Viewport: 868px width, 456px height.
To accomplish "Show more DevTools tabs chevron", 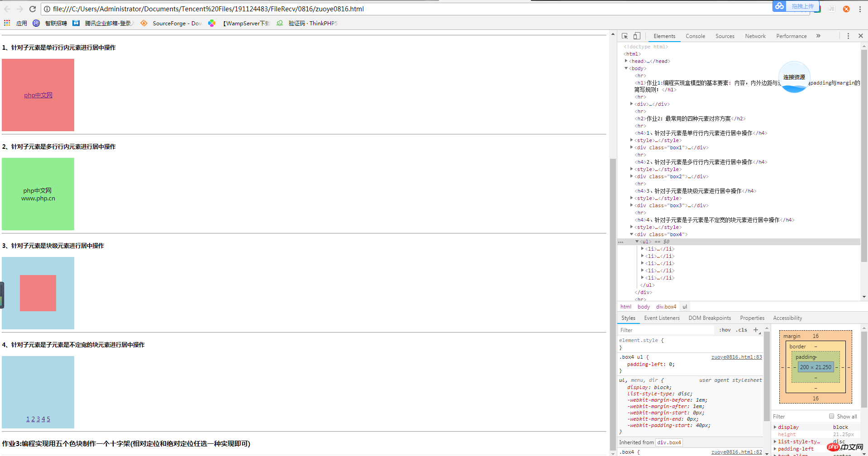I will point(818,36).
